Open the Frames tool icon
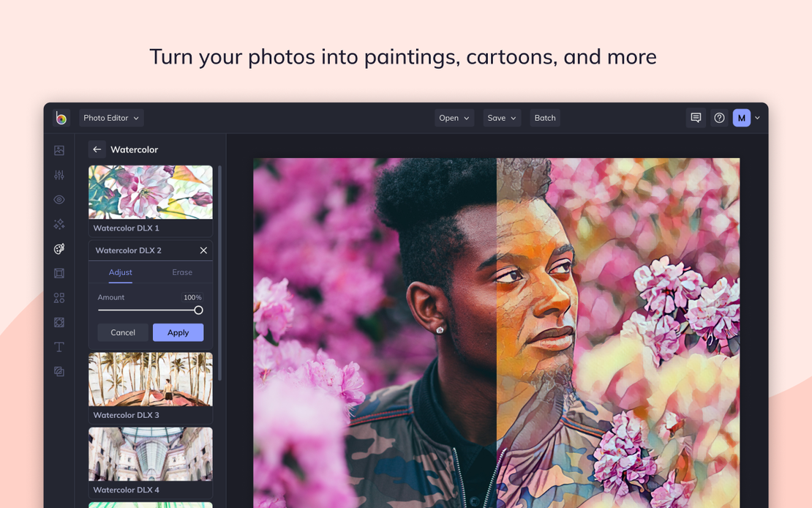The image size is (812, 508). pyautogui.click(x=59, y=273)
